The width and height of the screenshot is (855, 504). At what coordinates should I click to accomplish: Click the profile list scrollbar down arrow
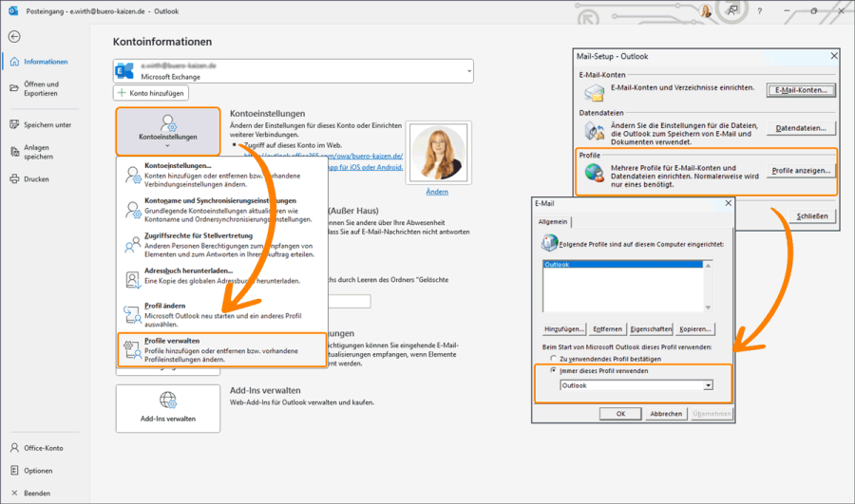pos(708,308)
